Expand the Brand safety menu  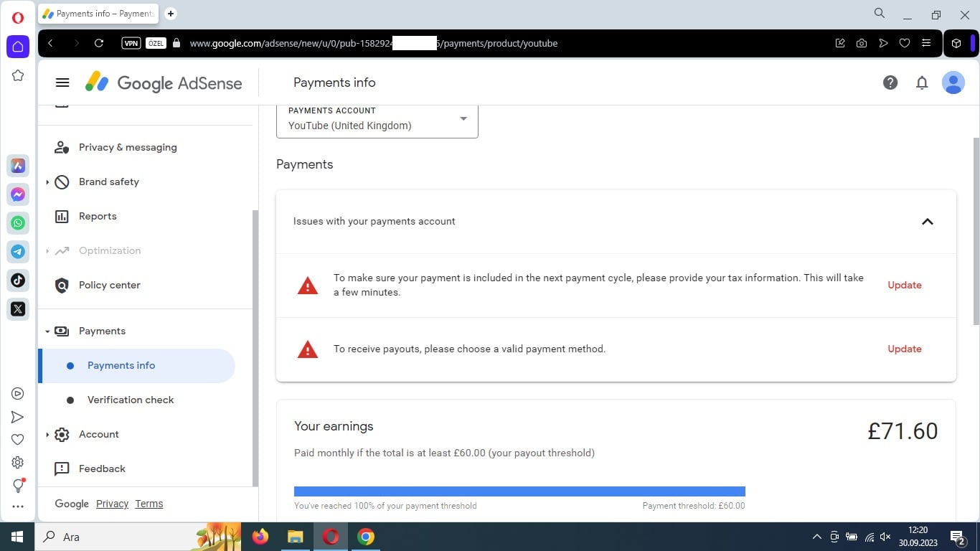[47, 182]
